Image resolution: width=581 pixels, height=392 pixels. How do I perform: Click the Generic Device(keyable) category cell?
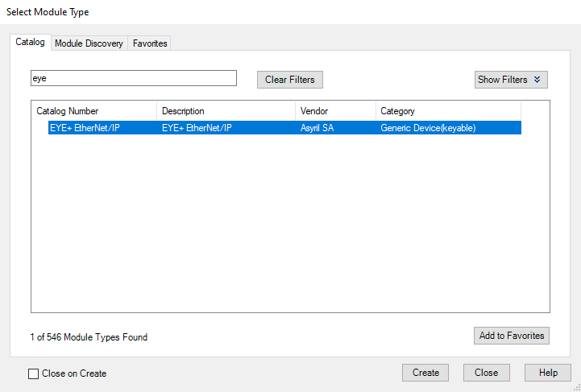(428, 128)
